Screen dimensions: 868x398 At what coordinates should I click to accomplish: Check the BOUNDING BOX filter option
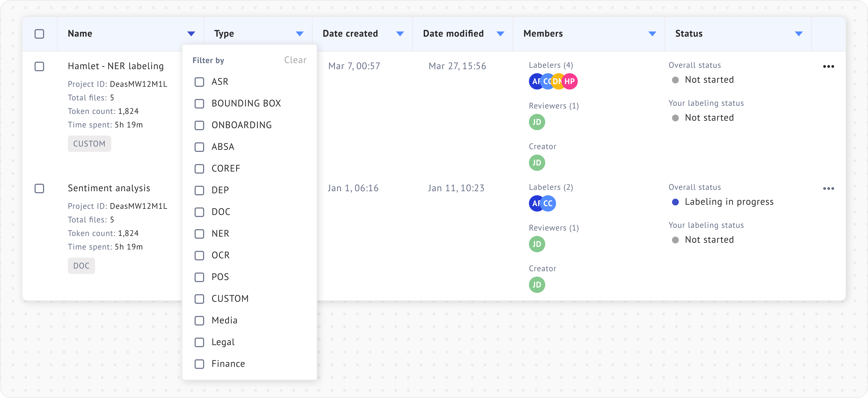tap(199, 104)
